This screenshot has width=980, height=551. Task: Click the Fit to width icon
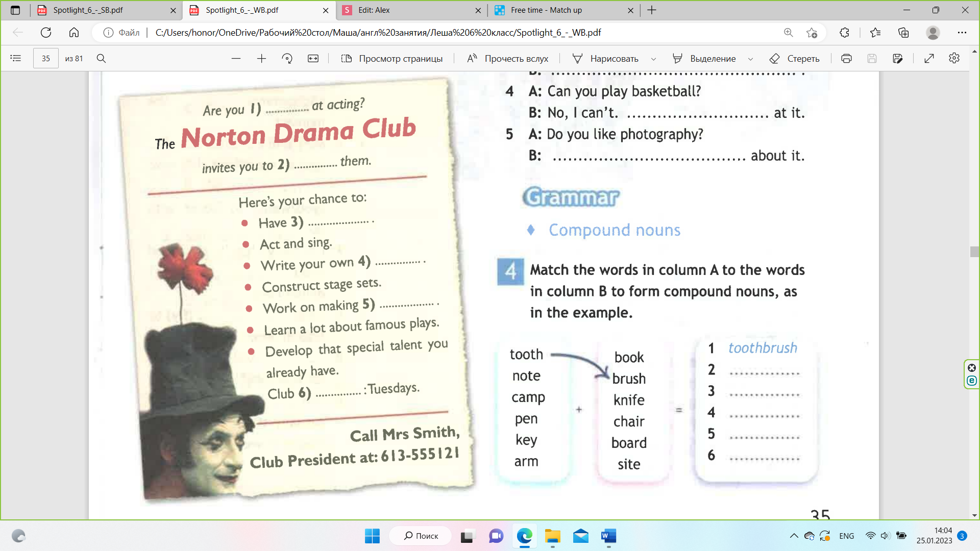pyautogui.click(x=313, y=58)
